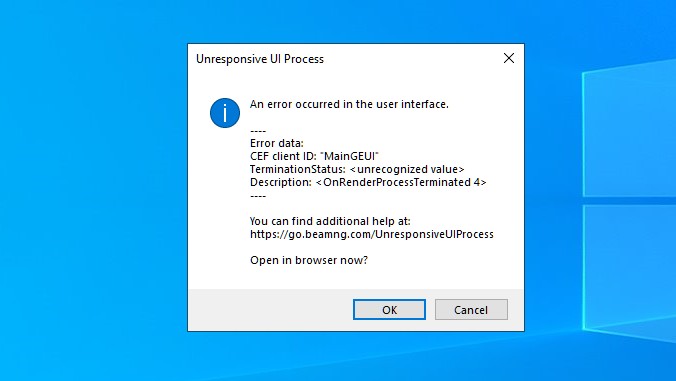Click the 'Description:' label
This screenshot has width=676, height=381.
pyautogui.click(x=281, y=182)
